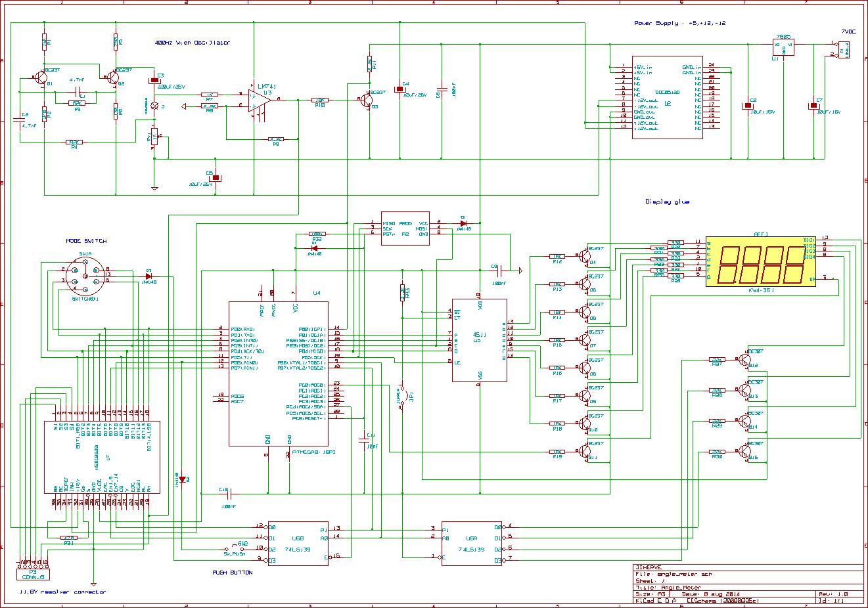Screen dimensions: 868x608
Task: Click the 7805 voltage regulator U1
Action: pos(783,47)
